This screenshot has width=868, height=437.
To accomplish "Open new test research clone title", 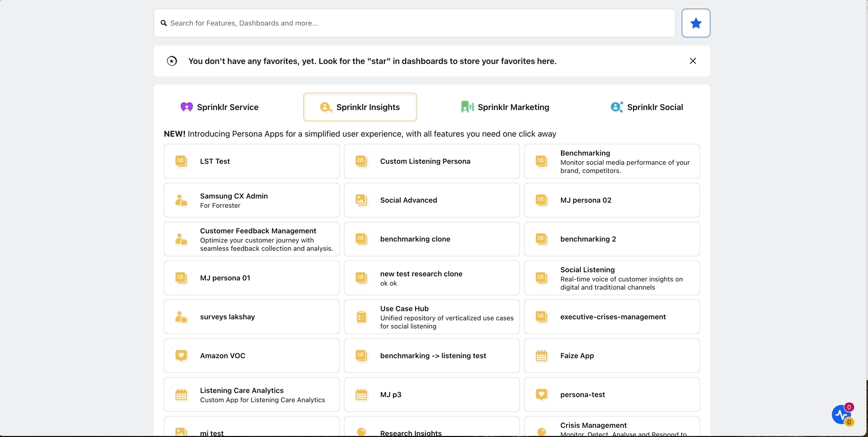I will [x=421, y=274].
